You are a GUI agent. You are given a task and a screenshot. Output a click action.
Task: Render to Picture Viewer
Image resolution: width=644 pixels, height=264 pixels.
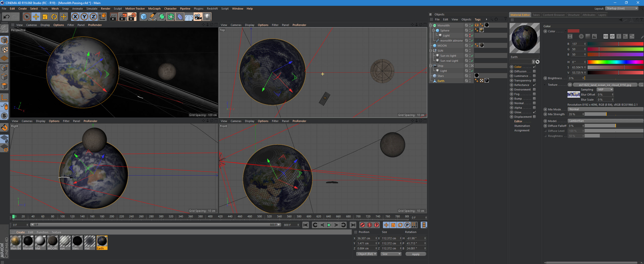[123, 17]
